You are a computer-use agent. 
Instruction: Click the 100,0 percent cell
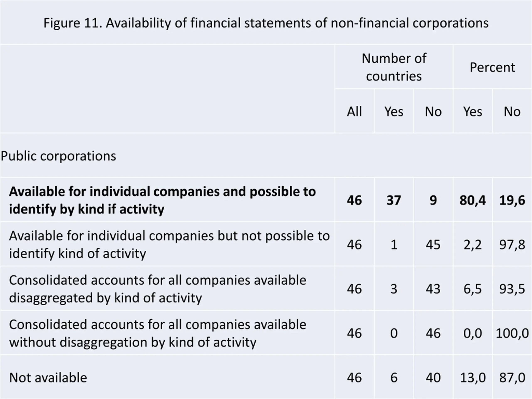512,333
